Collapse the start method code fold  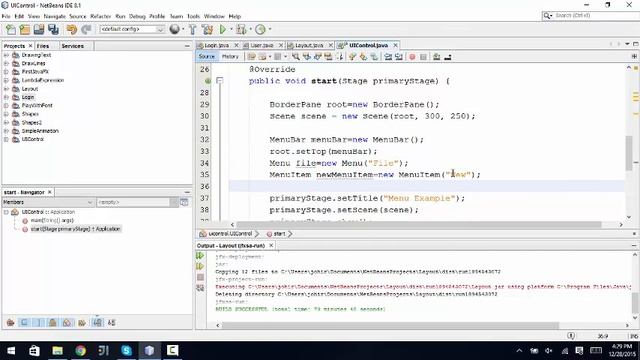tap(220, 80)
